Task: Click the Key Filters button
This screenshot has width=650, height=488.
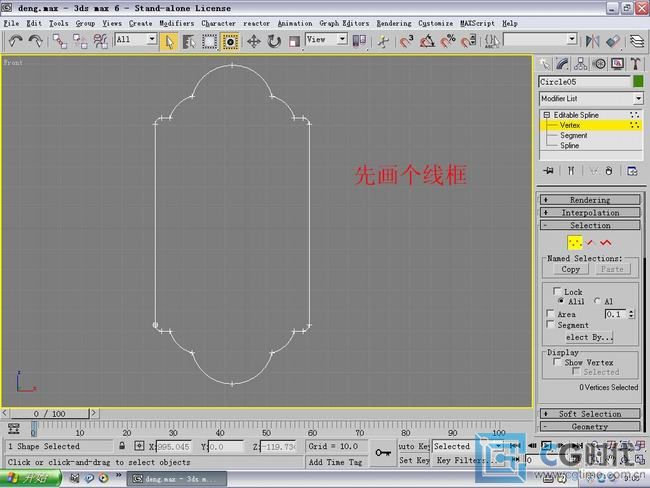Action: point(458,461)
